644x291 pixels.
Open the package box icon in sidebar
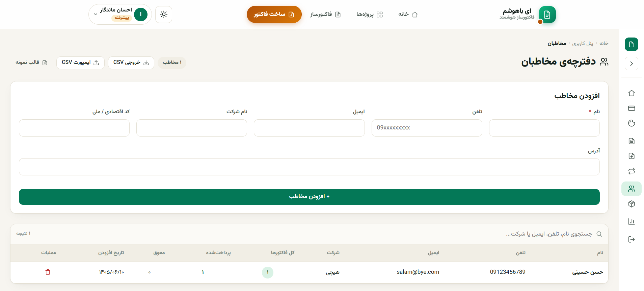[x=631, y=204]
